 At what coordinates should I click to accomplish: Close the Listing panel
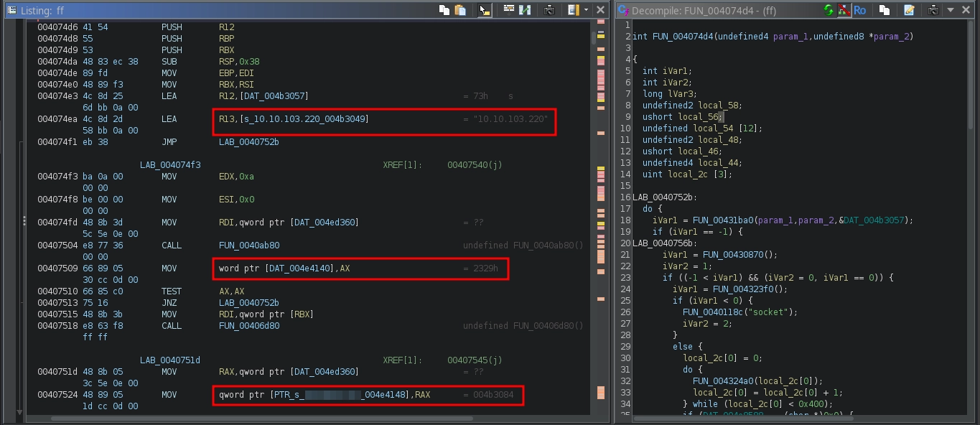(x=599, y=10)
